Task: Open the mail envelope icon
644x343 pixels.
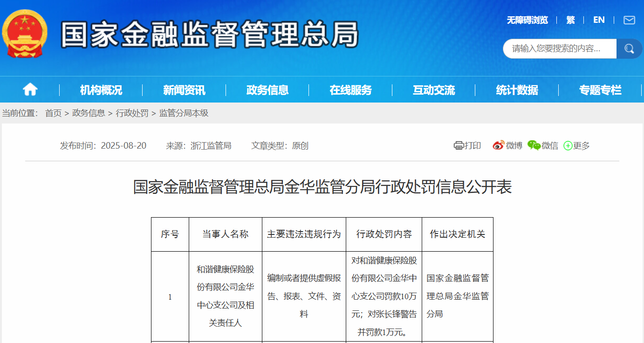Action: pos(629,20)
